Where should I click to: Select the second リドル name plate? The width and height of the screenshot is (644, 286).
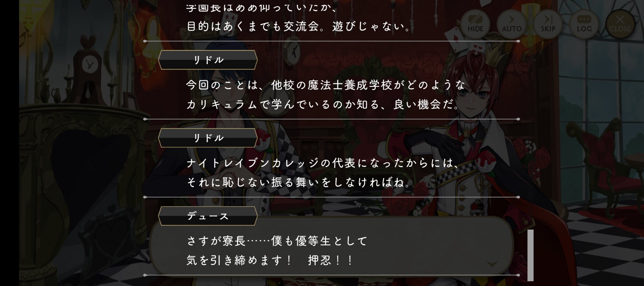coord(208,138)
